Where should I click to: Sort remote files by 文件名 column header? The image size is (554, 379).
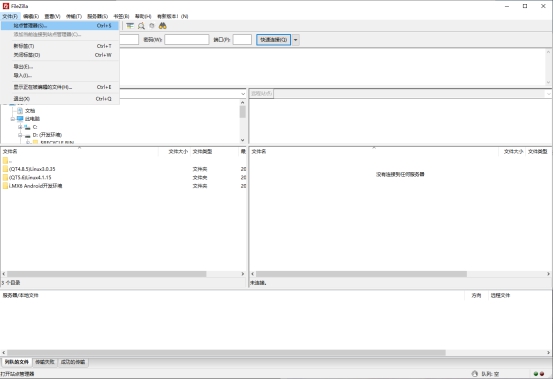(x=374, y=152)
